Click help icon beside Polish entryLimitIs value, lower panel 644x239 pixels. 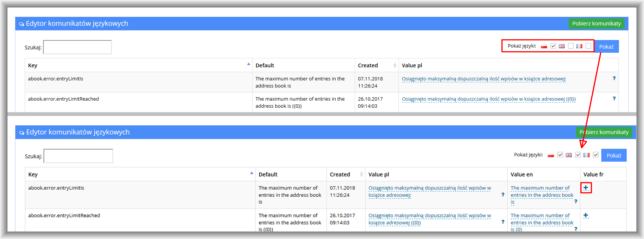503,195
